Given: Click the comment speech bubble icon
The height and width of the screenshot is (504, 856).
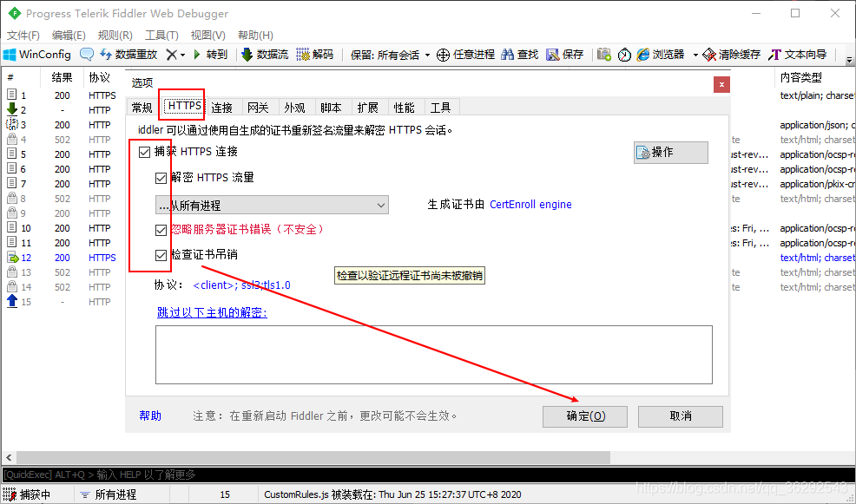Looking at the screenshot, I should (x=87, y=55).
